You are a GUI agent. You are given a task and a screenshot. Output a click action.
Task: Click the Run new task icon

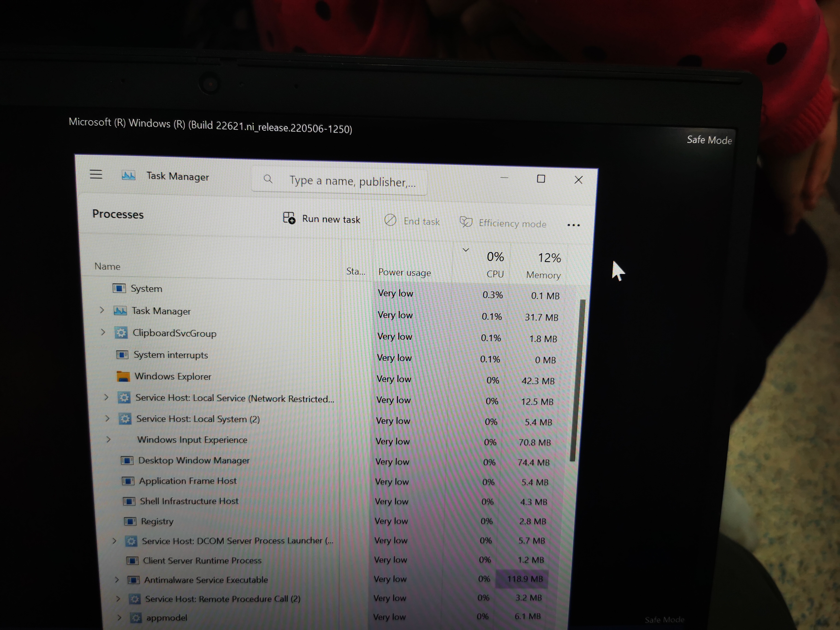[289, 218]
